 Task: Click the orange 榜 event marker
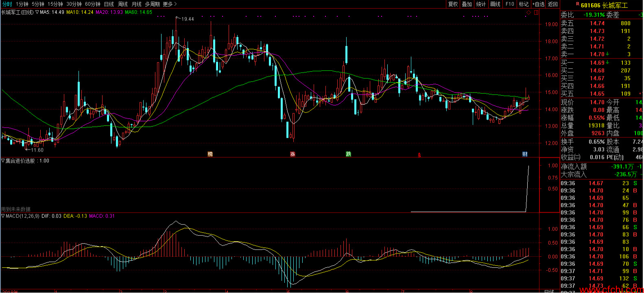(210, 154)
